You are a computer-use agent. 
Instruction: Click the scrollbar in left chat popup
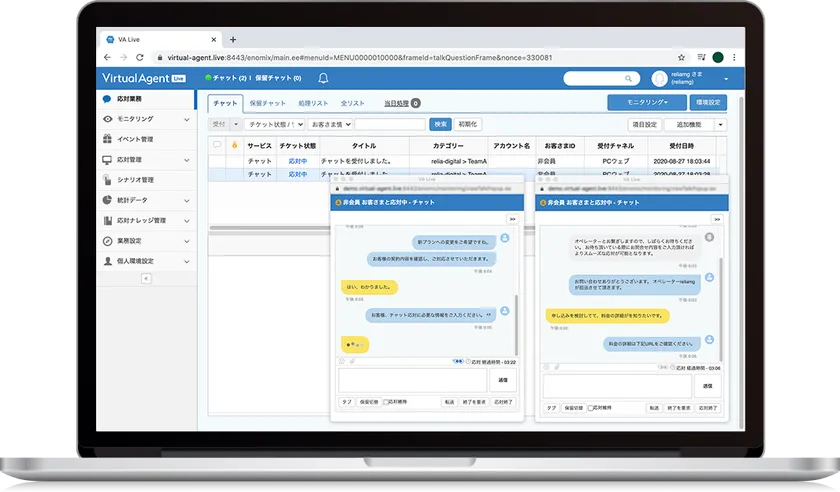[516, 324]
